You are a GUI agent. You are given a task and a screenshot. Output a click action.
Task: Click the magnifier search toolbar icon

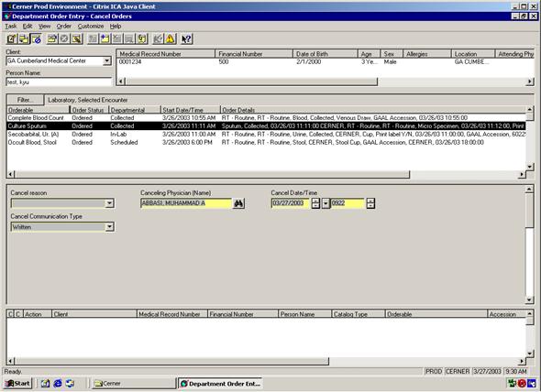[77, 39]
